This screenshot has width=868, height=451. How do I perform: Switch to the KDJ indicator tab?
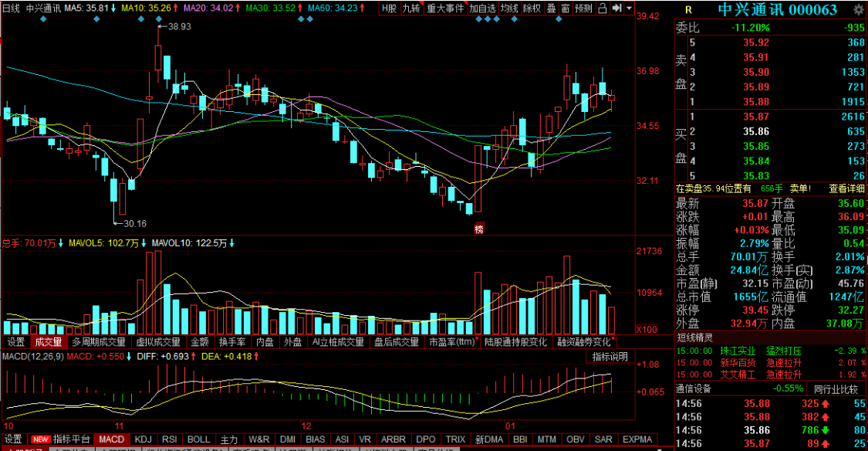pos(144,439)
